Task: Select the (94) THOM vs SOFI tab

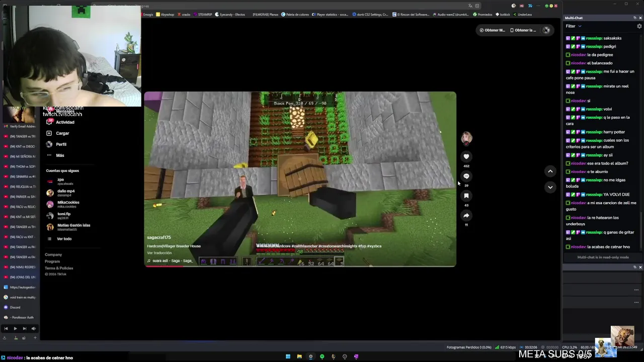Action: tap(20, 166)
